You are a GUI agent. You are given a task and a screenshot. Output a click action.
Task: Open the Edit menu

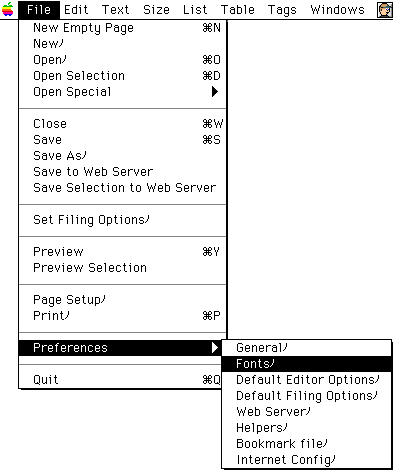tap(76, 10)
